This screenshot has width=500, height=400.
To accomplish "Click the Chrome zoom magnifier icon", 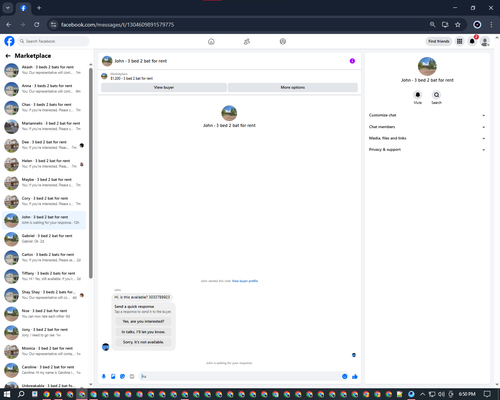I will [x=432, y=24].
